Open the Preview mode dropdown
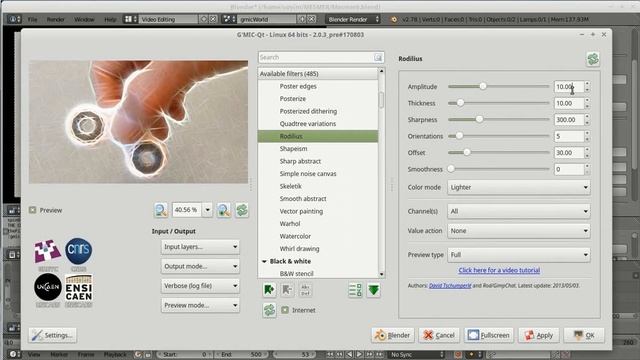Image resolution: width=640 pixels, height=360 pixels. click(200, 305)
